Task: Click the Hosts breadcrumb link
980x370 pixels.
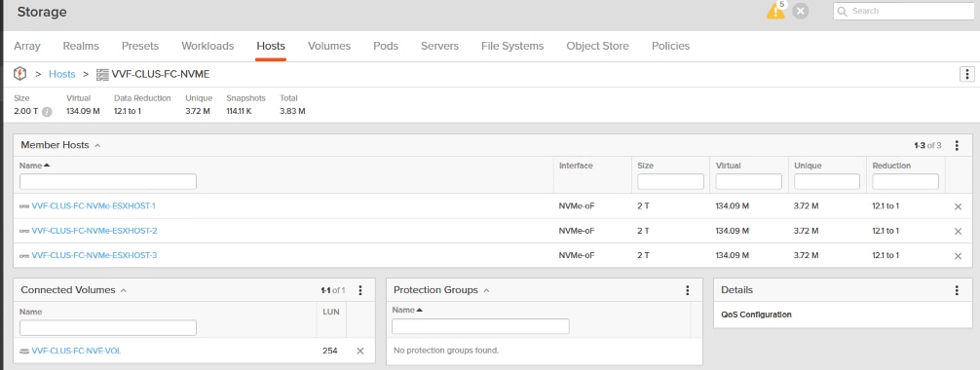Action: pos(62,74)
